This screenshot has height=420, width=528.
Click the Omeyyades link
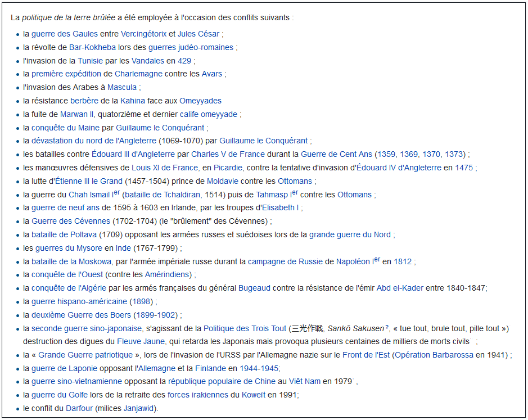(200, 101)
